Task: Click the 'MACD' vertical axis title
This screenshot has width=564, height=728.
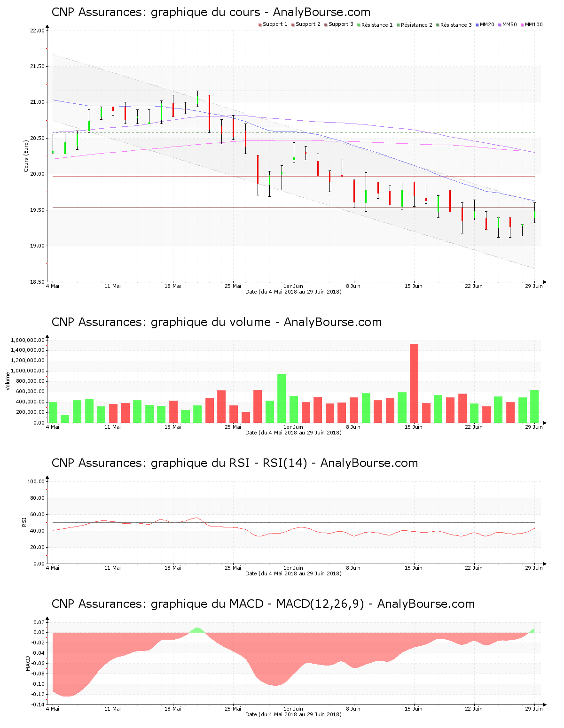Action: (x=28, y=663)
